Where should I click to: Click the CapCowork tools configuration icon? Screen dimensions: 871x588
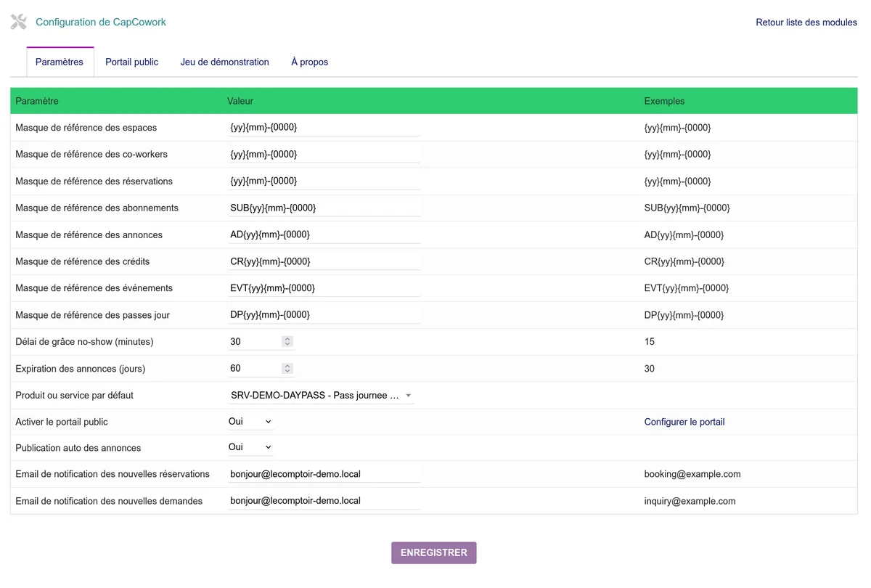click(x=19, y=22)
